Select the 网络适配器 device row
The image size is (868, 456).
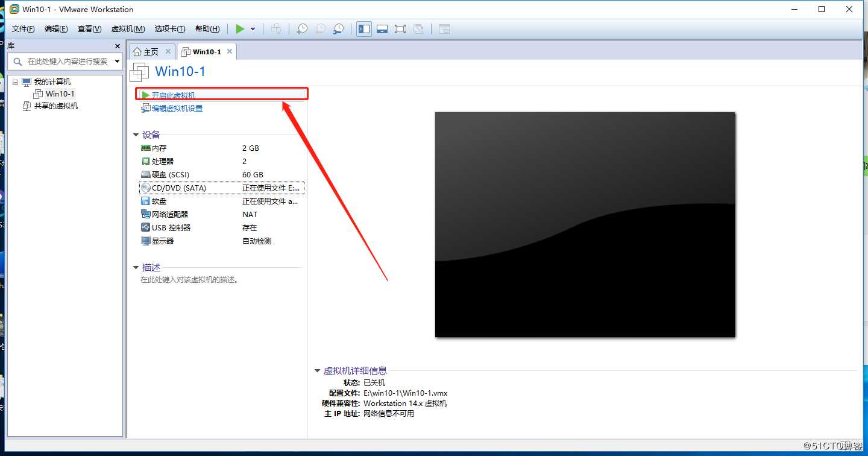(222, 215)
